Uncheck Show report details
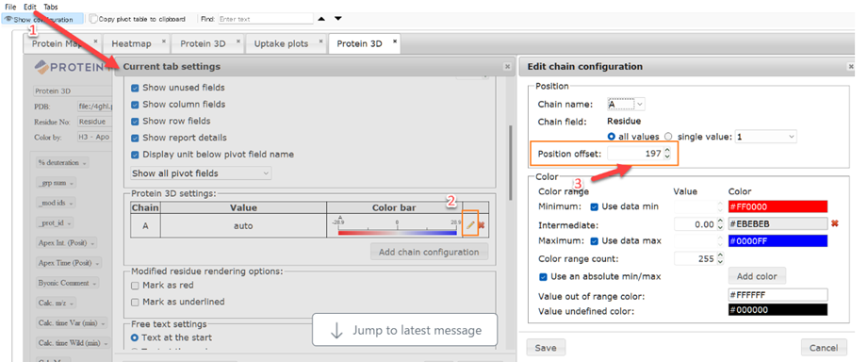The image size is (868, 362). [x=135, y=138]
